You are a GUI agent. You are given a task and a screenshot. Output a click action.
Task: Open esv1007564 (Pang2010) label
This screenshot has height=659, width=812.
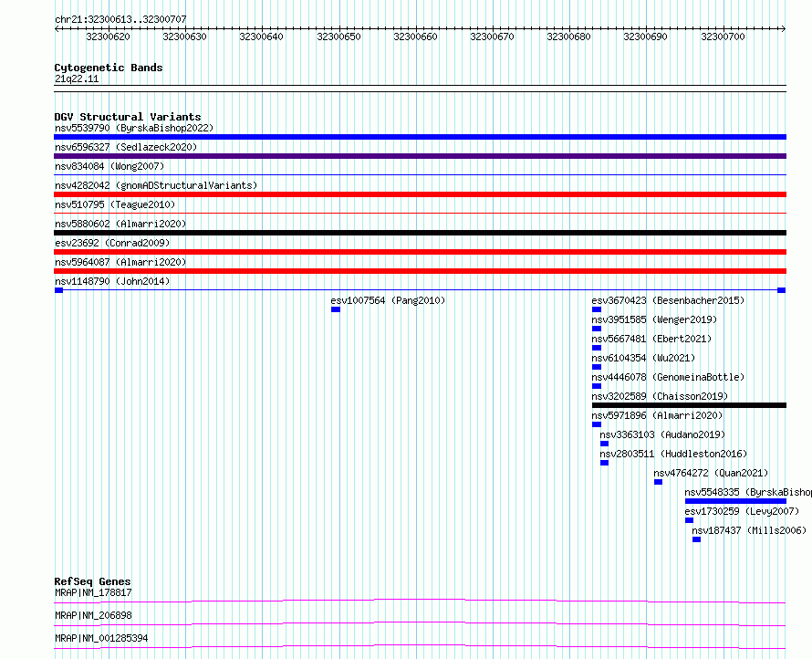388,300
